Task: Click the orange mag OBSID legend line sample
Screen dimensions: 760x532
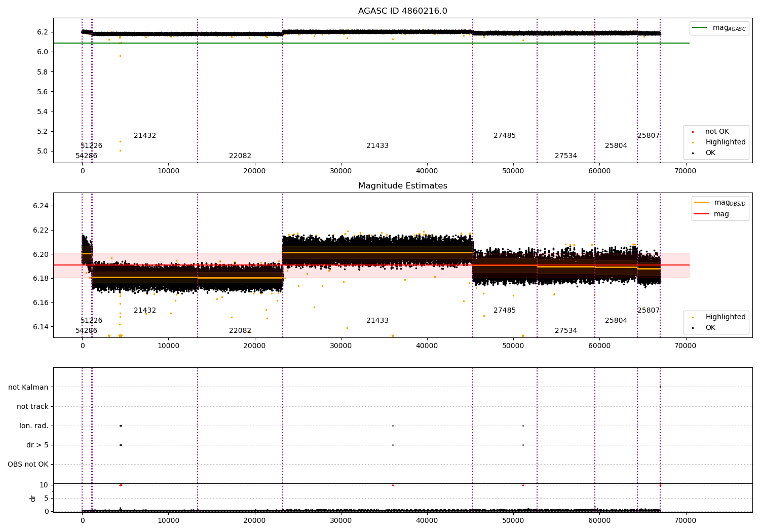Action: click(701, 203)
